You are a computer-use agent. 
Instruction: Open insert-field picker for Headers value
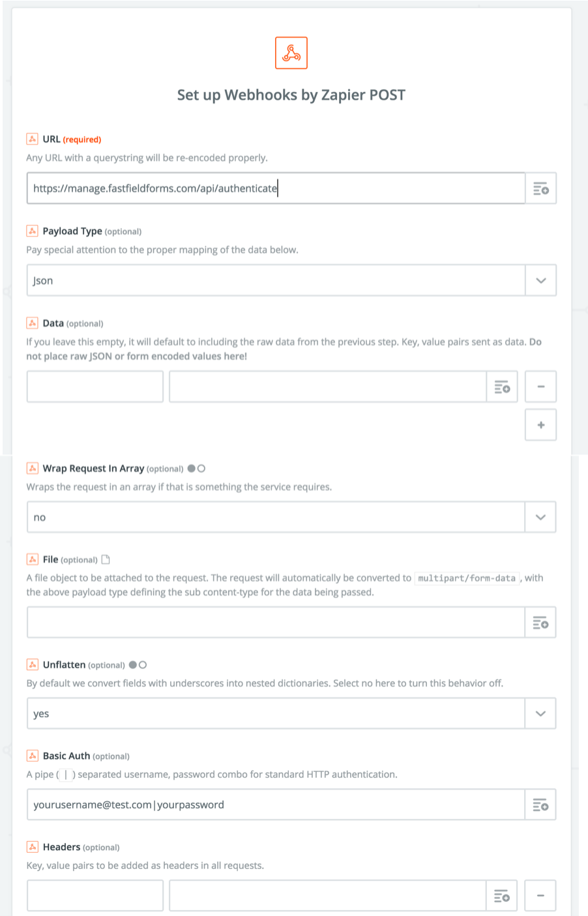coord(502,896)
